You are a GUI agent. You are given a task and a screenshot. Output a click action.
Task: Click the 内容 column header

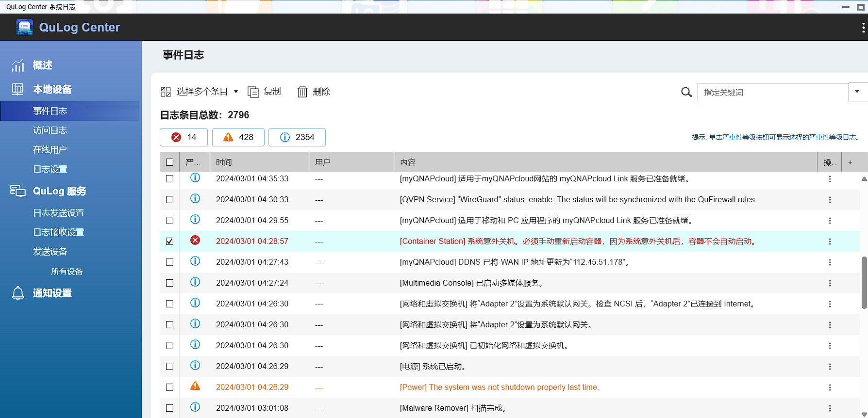pyautogui.click(x=605, y=162)
